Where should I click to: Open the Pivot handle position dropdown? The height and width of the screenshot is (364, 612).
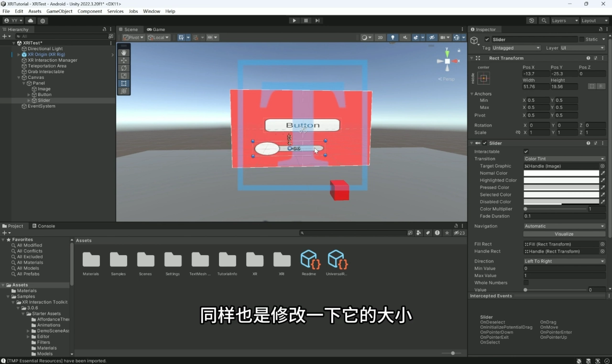tap(133, 37)
